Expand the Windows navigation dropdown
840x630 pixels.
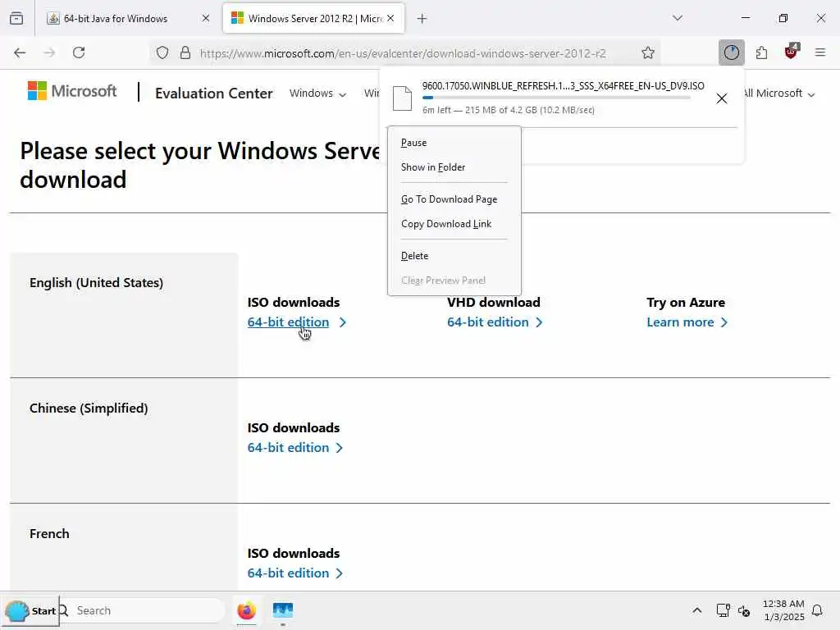317,94
